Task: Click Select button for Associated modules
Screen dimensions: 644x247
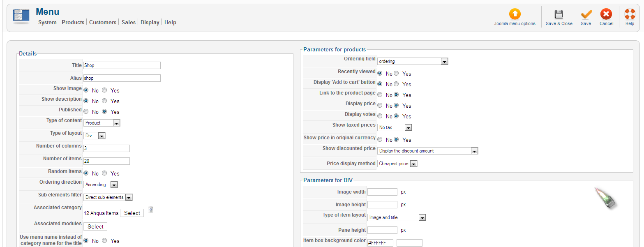Action: pos(95,226)
